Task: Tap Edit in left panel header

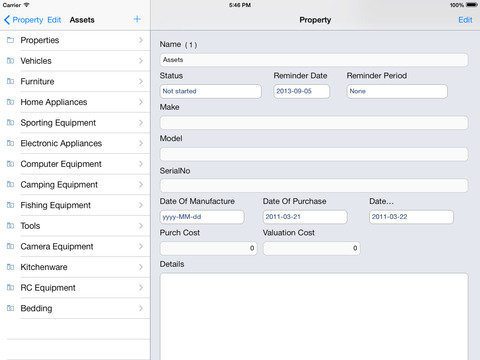Action: [54, 20]
